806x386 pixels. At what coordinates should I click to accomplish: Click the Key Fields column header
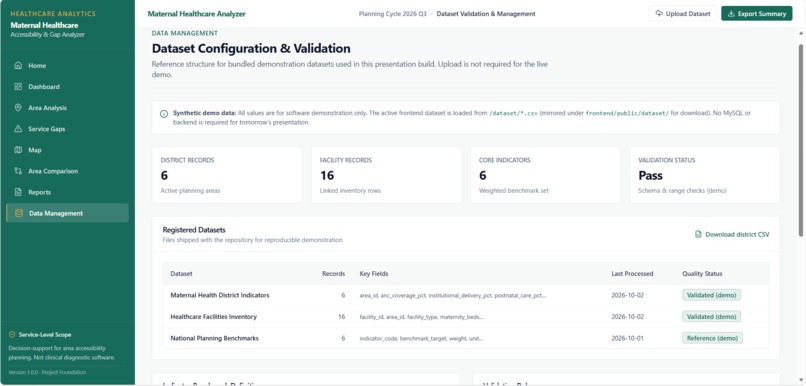point(374,274)
